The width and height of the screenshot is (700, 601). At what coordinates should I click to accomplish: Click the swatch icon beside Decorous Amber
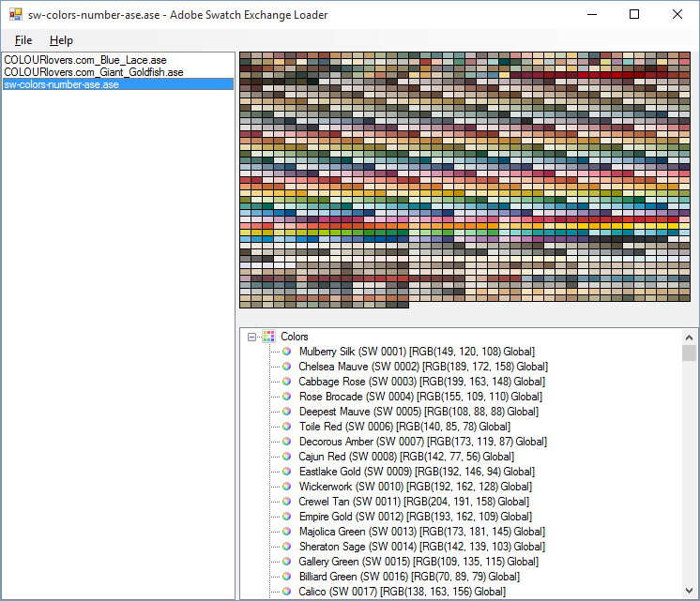(x=286, y=442)
